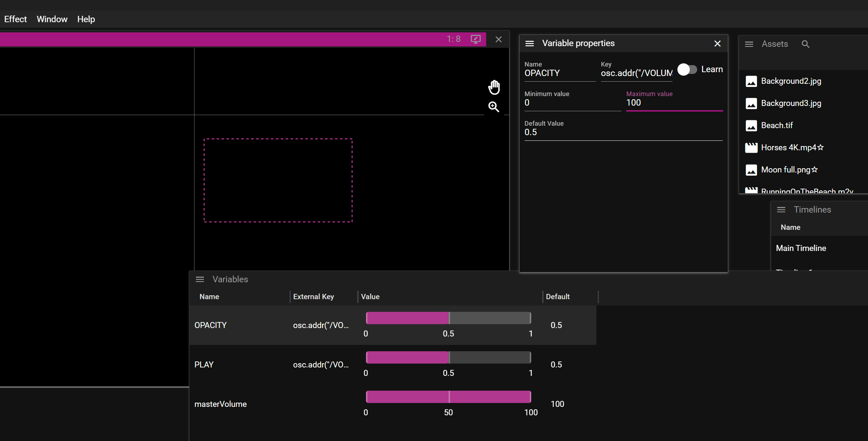Click the Horses 4K.mp4 video icon
Screen dimensions: 868x441
click(x=751, y=148)
